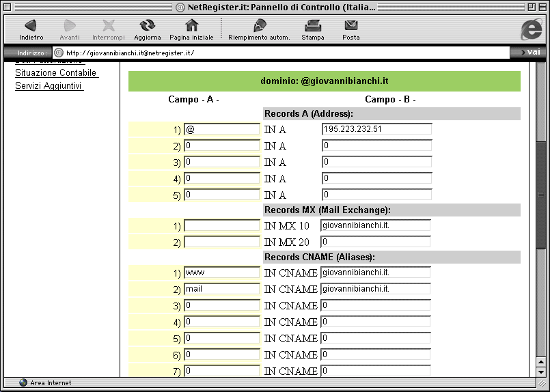Click CNAME 3 Campo B field

[x=376, y=305]
